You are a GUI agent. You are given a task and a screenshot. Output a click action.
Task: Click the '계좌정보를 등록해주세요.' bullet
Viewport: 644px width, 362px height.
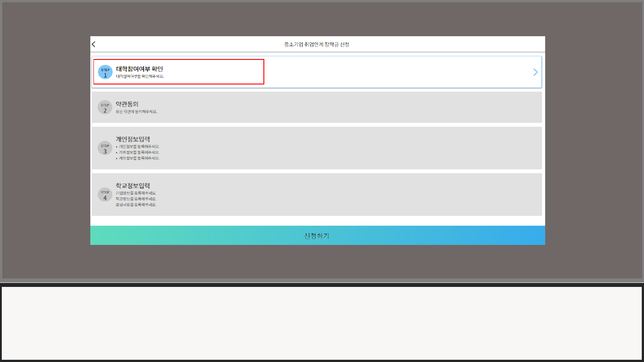[139, 158]
